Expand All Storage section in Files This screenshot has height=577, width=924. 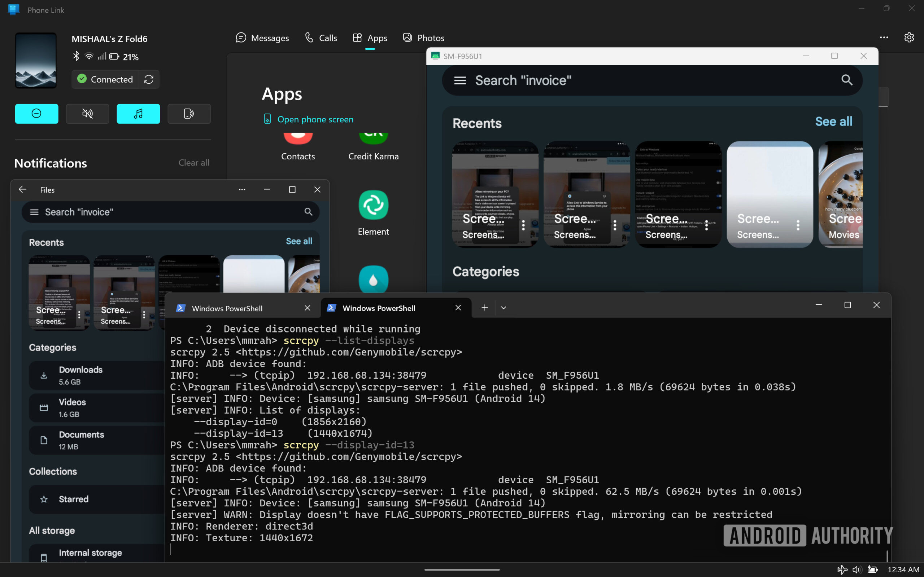[x=52, y=530]
